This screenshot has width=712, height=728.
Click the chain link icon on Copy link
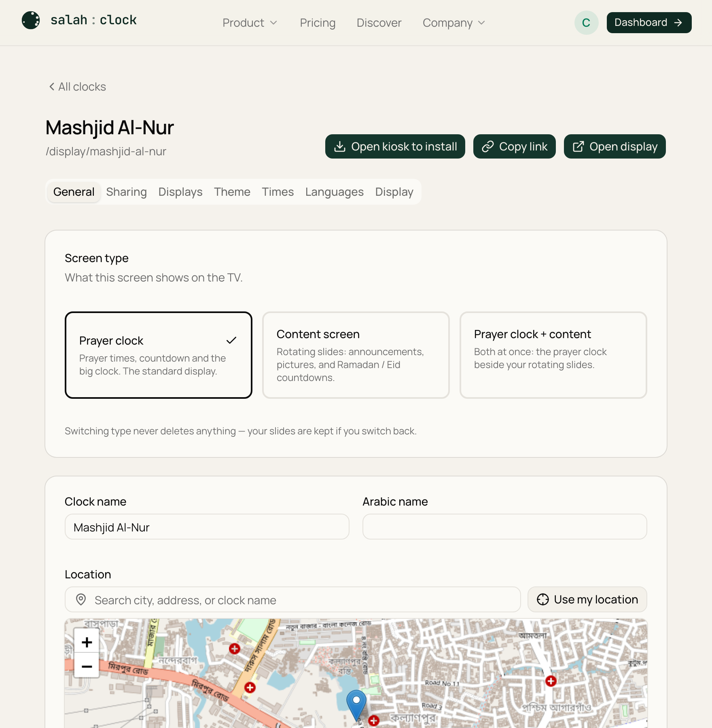coord(488,146)
